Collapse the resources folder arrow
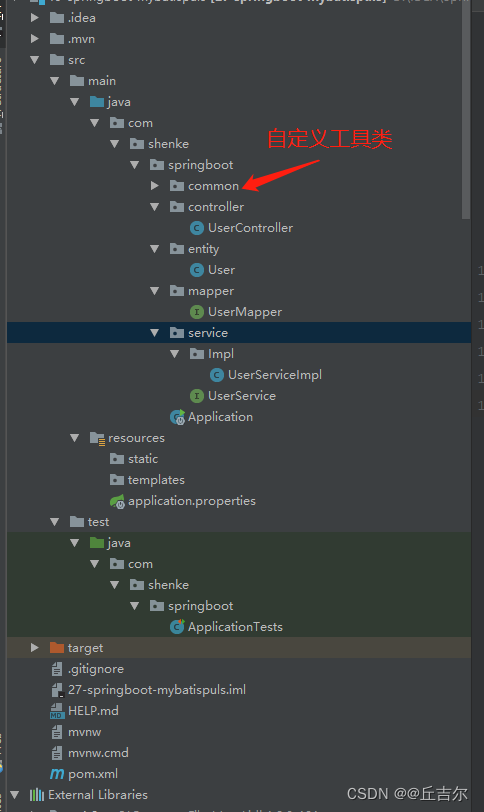The height and width of the screenshot is (812, 484). pos(75,438)
